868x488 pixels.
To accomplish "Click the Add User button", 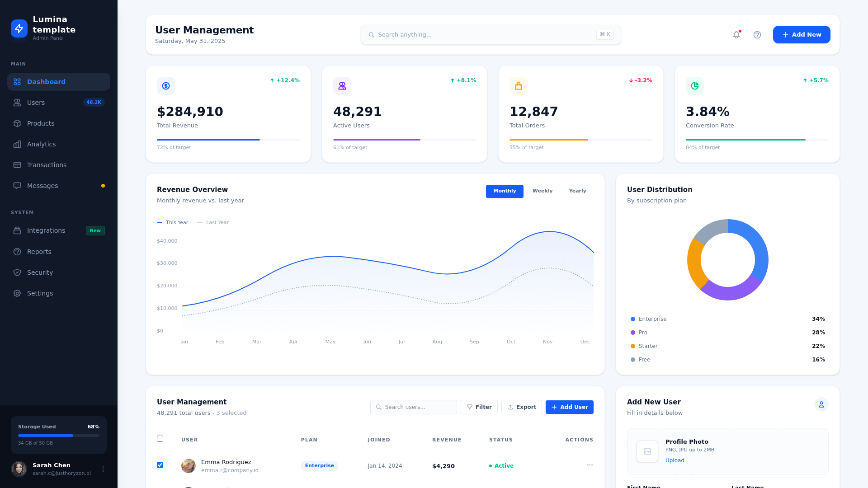I will [x=570, y=407].
